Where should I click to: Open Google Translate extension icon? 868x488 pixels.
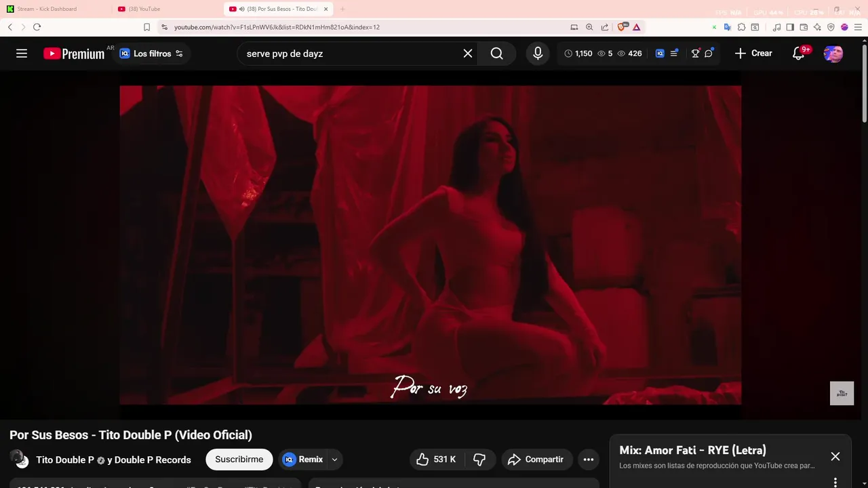tap(728, 27)
